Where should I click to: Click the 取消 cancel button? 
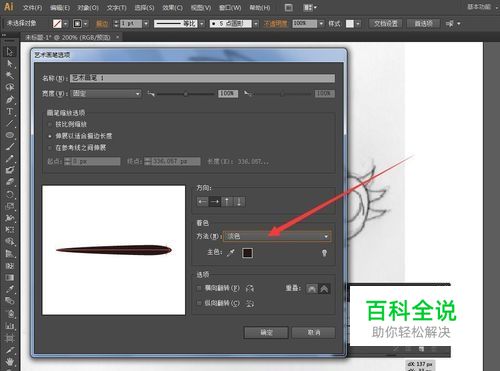point(314,332)
